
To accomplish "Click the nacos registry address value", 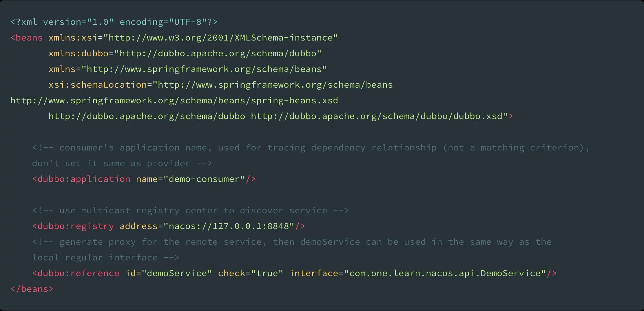I will 229,226.
